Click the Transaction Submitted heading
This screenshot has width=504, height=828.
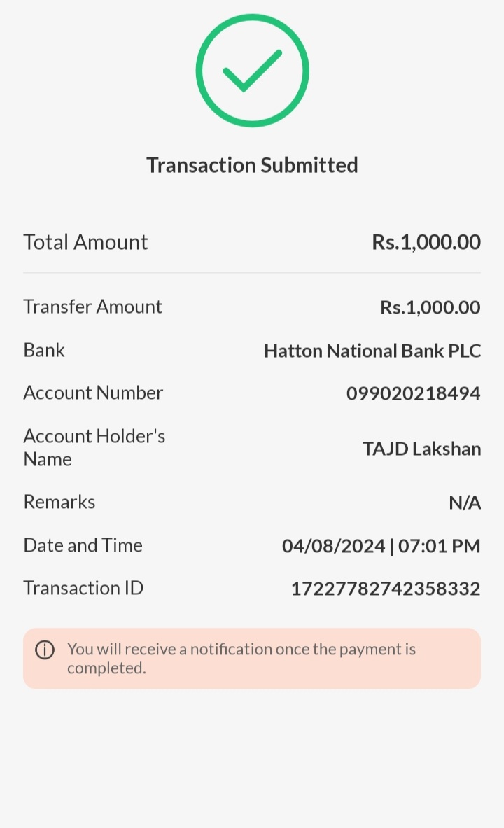[252, 165]
